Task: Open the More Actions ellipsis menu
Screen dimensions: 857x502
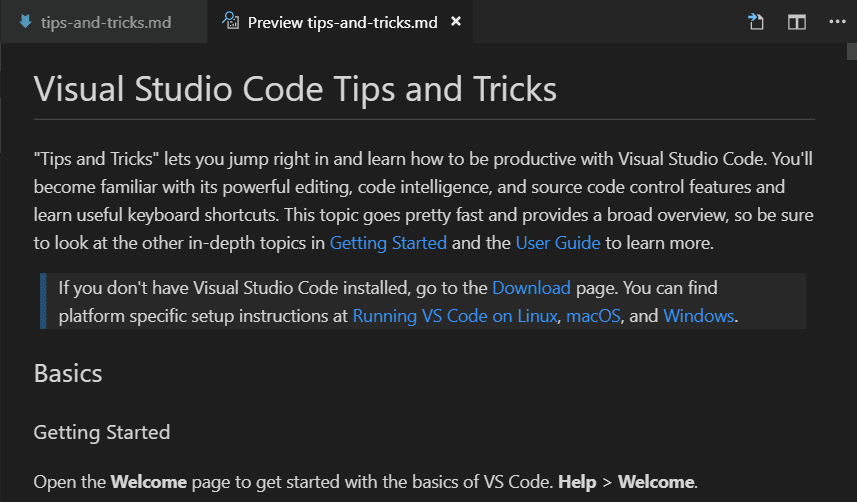Action: (x=836, y=22)
